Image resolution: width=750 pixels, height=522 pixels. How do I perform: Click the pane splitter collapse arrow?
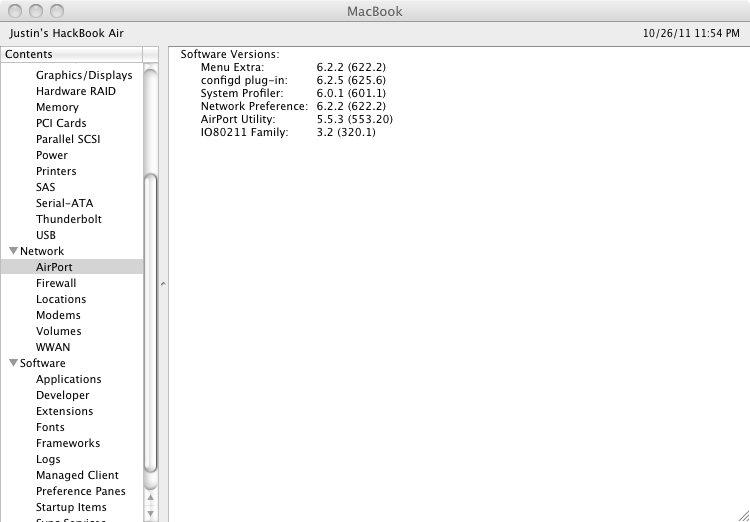[163, 284]
